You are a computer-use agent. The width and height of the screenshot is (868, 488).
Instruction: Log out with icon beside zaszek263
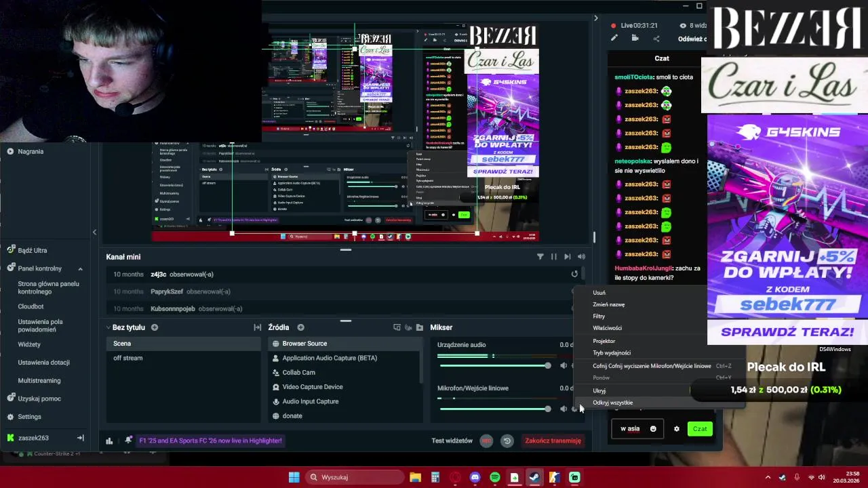(80, 438)
